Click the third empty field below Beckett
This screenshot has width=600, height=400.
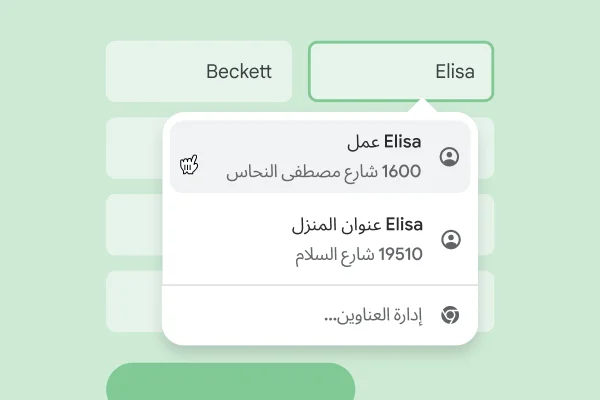133,301
